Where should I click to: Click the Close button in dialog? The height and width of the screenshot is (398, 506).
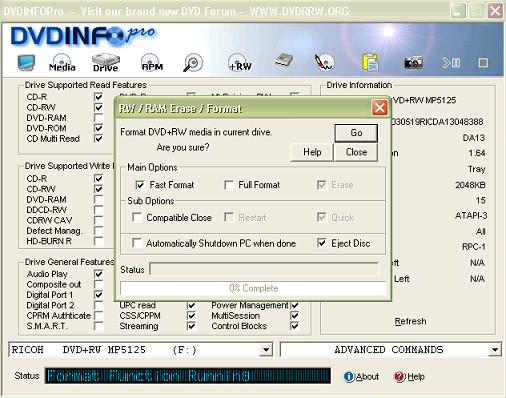356,152
